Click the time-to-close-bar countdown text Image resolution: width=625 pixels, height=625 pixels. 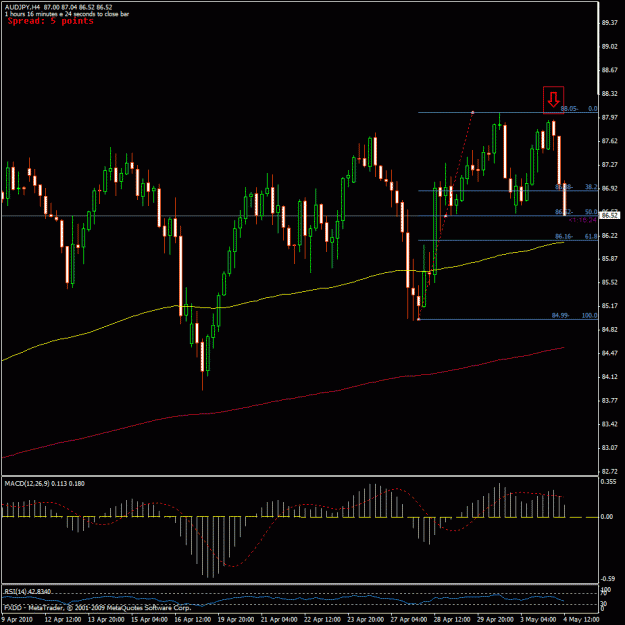67,14
